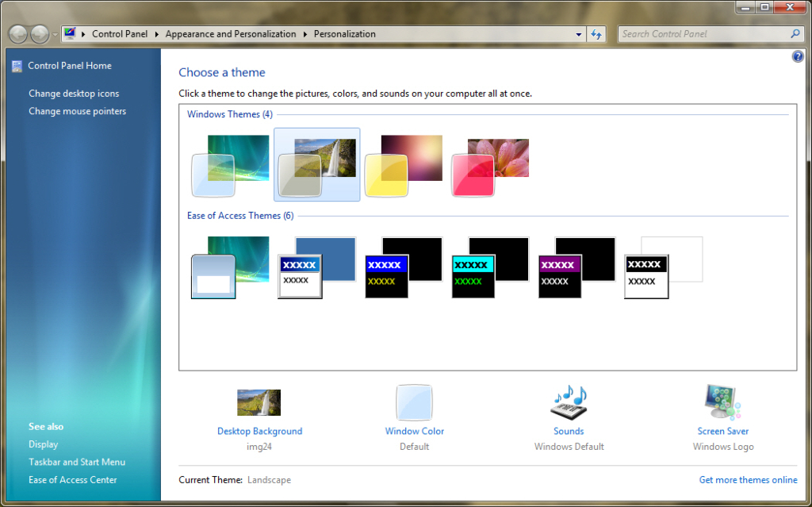
Task: Minimize the Personalization window
Action: 745,6
